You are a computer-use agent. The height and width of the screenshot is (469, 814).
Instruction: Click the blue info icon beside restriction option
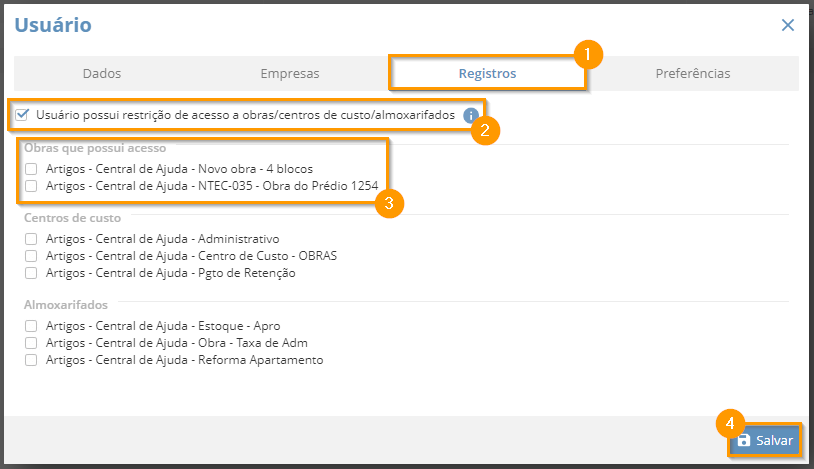point(470,115)
